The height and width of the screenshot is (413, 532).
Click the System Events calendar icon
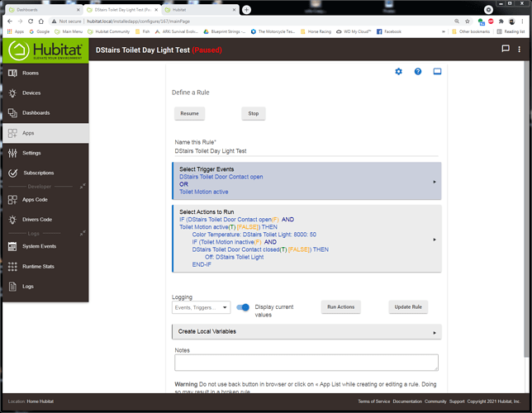point(12,246)
